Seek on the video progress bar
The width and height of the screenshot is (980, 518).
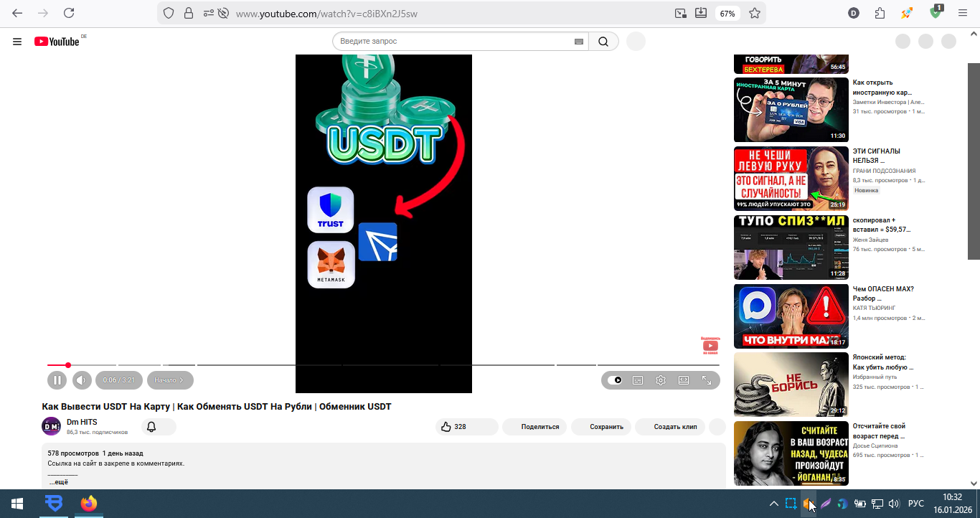[384, 365]
